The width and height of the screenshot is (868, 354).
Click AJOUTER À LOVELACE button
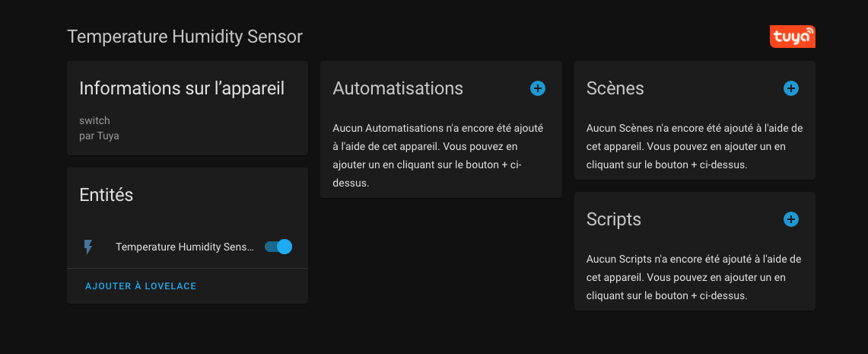point(141,285)
